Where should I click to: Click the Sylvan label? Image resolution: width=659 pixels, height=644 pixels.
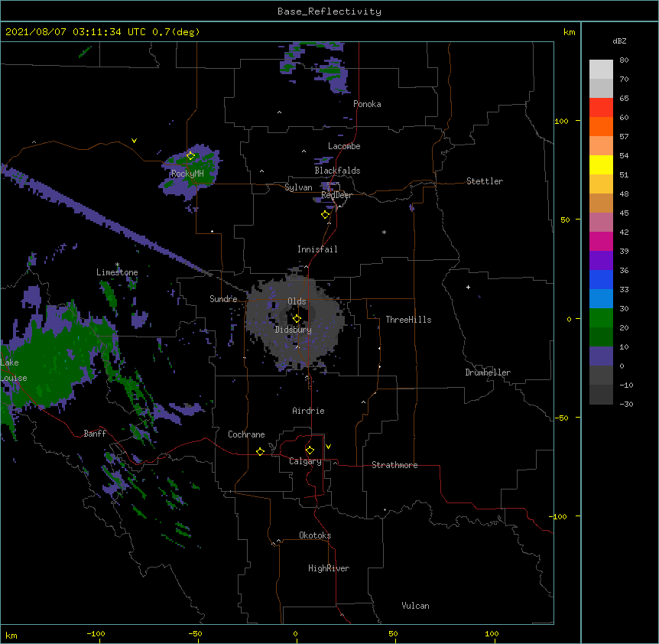click(x=298, y=187)
